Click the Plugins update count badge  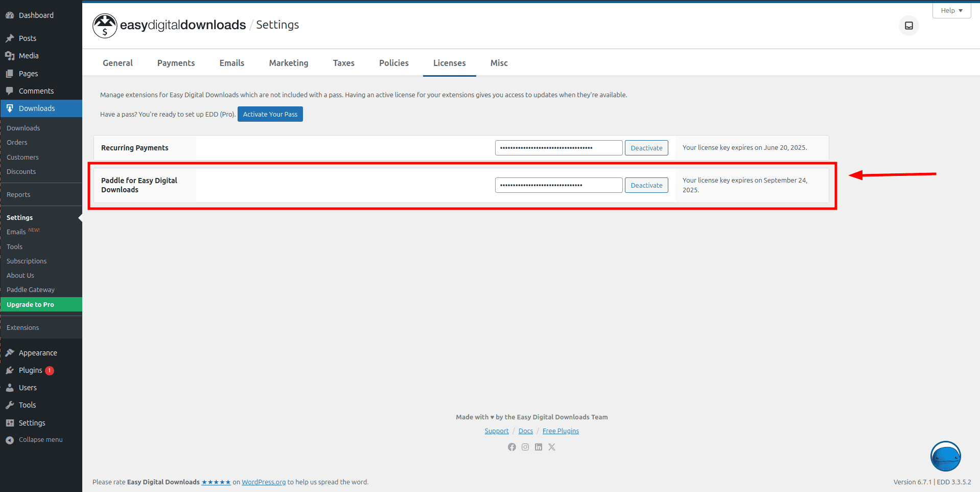pos(50,370)
